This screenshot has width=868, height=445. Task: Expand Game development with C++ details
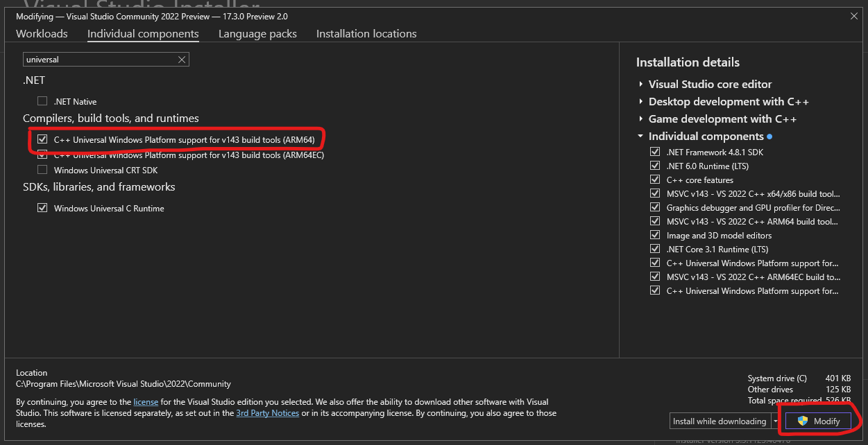click(x=641, y=119)
